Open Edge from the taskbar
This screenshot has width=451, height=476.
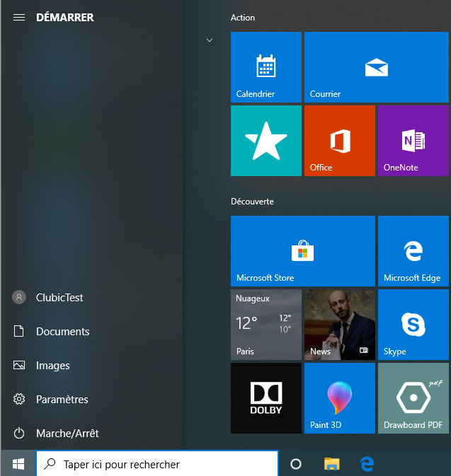pyautogui.click(x=367, y=464)
